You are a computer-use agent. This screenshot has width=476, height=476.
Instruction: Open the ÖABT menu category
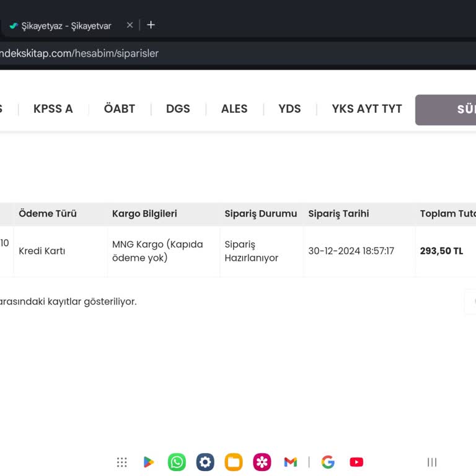click(x=119, y=108)
